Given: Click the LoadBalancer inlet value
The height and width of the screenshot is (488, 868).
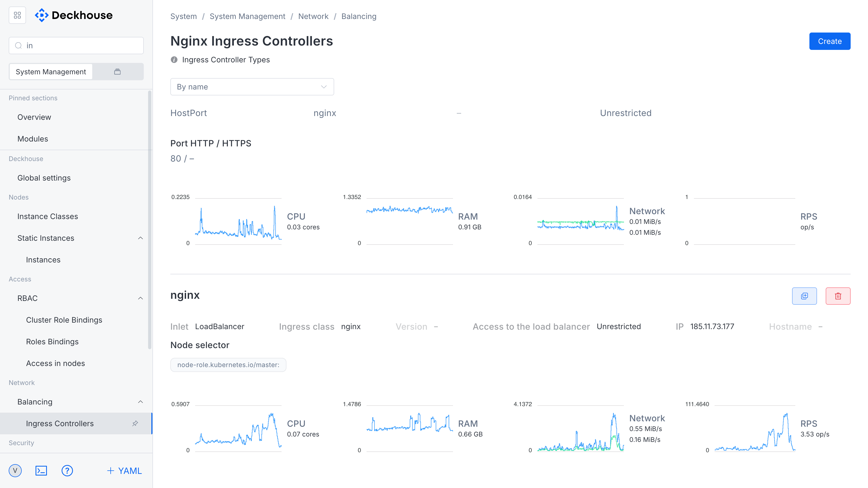Looking at the screenshot, I should [220, 326].
